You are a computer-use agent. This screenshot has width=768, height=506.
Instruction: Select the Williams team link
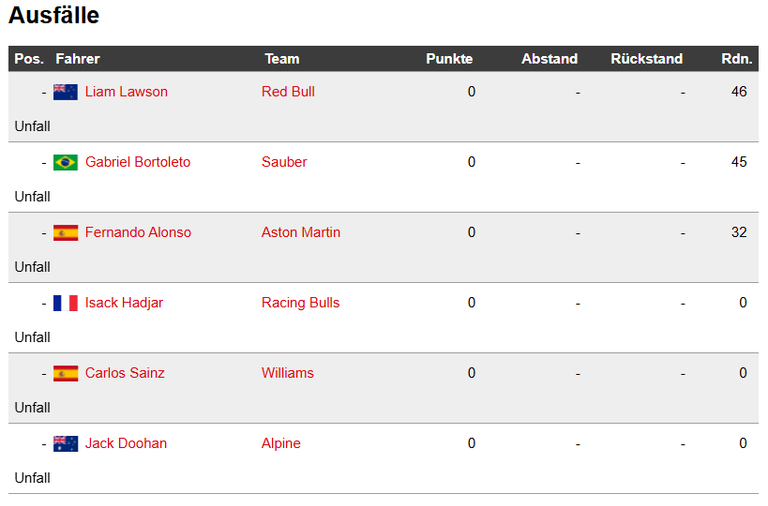click(288, 373)
